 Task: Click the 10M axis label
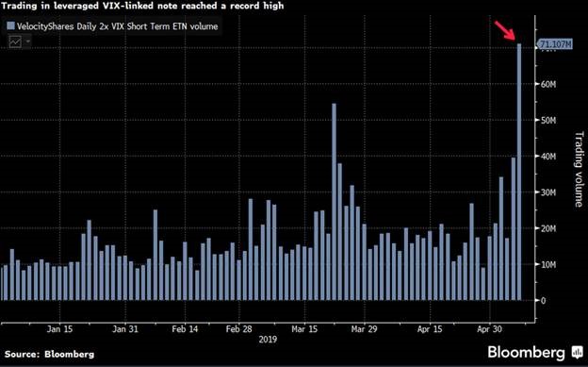547,264
